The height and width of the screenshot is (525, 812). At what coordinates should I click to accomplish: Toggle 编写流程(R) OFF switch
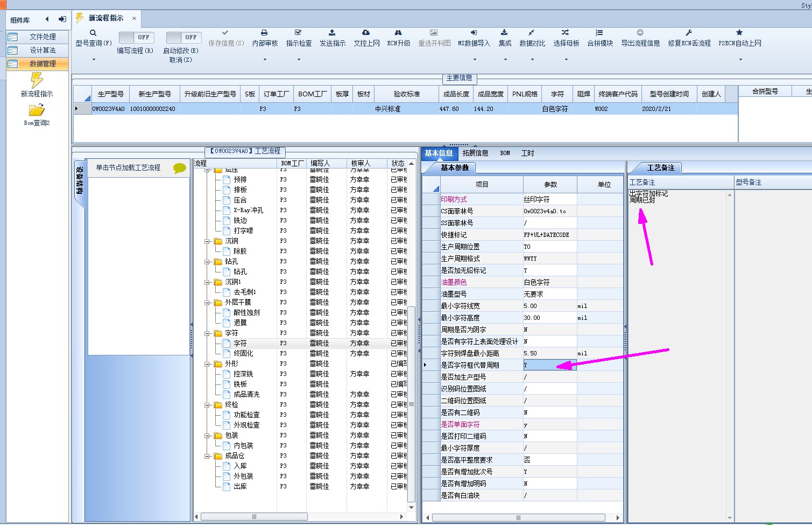[136, 37]
